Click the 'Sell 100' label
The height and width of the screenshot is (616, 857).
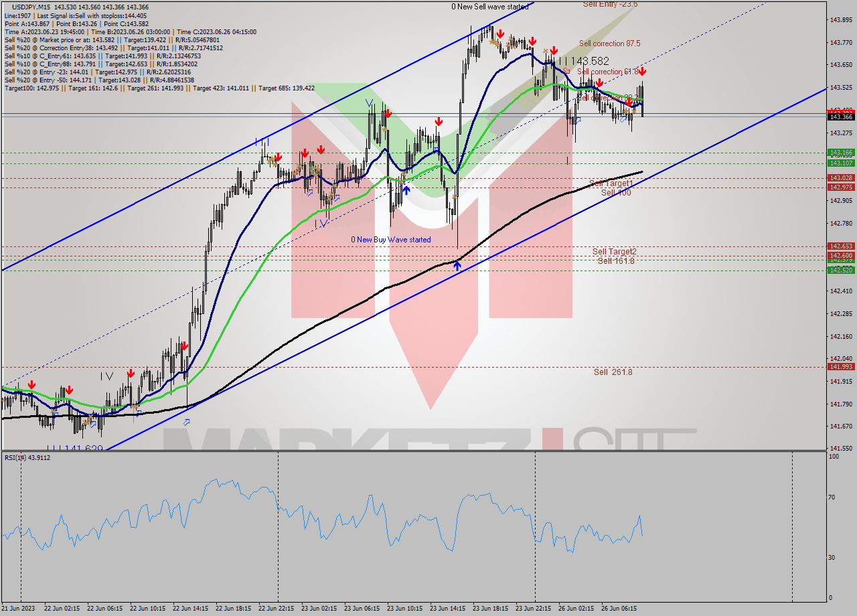(x=616, y=193)
